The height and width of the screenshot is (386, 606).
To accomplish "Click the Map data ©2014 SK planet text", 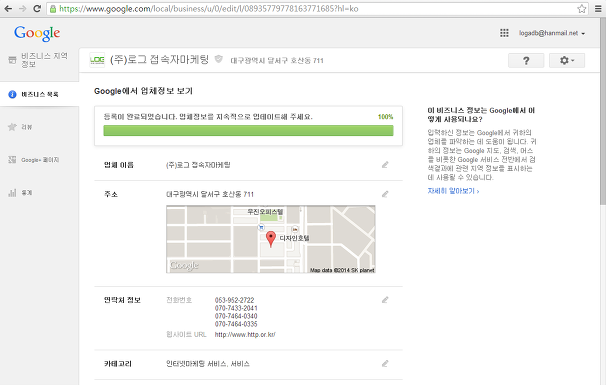I will (x=342, y=270).
